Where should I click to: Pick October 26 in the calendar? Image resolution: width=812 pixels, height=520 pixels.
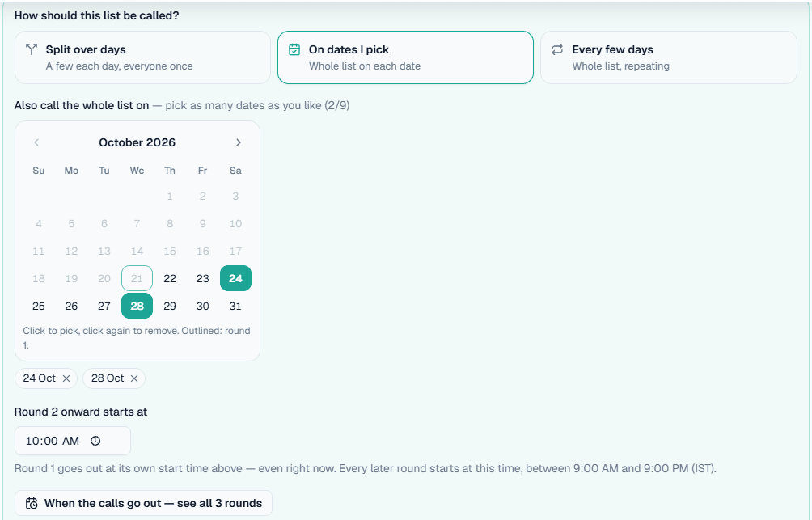tap(71, 306)
